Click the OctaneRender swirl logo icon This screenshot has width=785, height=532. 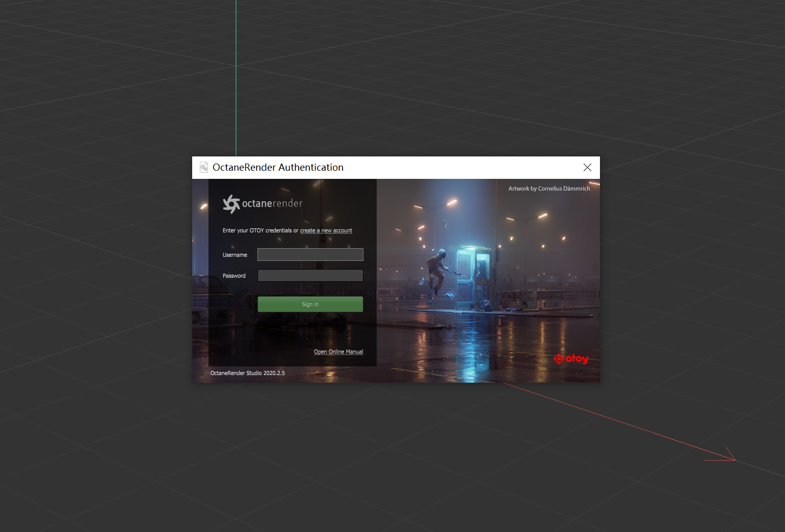(x=231, y=204)
